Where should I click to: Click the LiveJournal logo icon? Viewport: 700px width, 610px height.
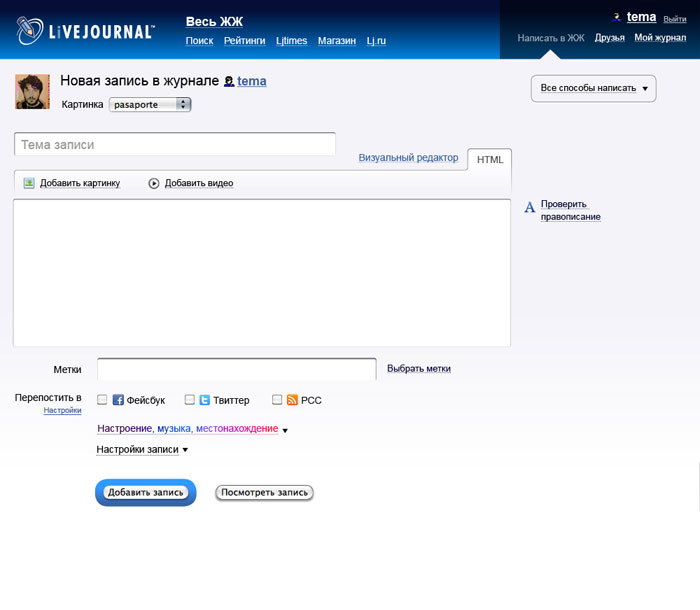point(30,32)
